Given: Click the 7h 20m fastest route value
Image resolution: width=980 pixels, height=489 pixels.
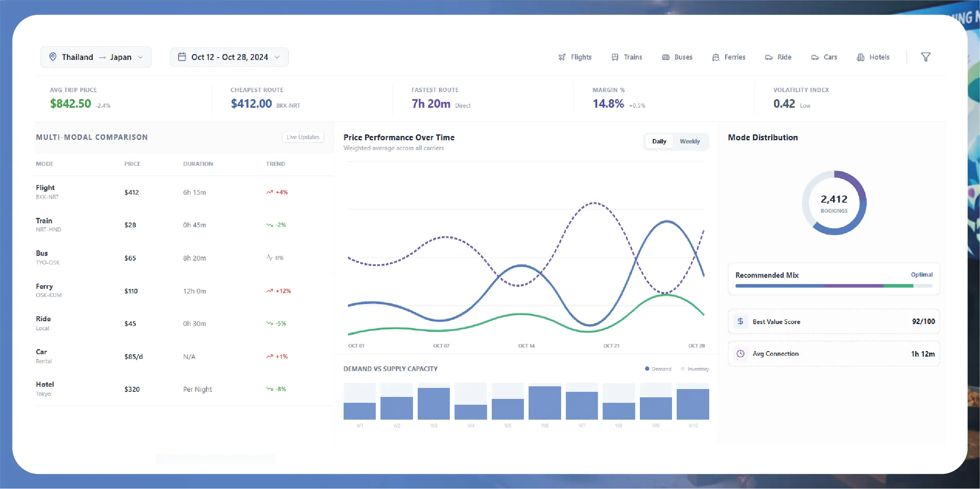Looking at the screenshot, I should pyautogui.click(x=431, y=103).
